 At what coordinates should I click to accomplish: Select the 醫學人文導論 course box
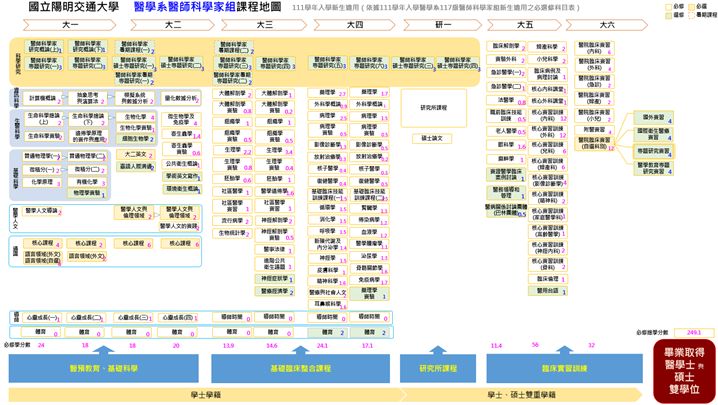[42, 211]
